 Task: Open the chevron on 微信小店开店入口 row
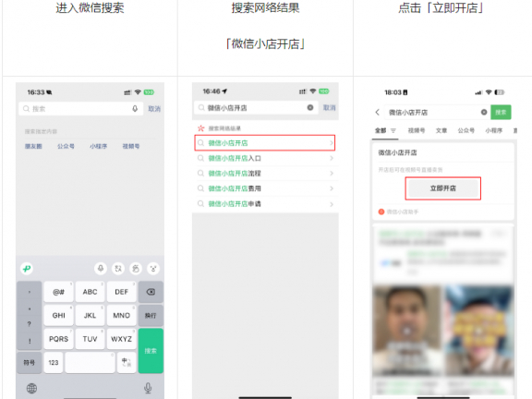(x=332, y=158)
